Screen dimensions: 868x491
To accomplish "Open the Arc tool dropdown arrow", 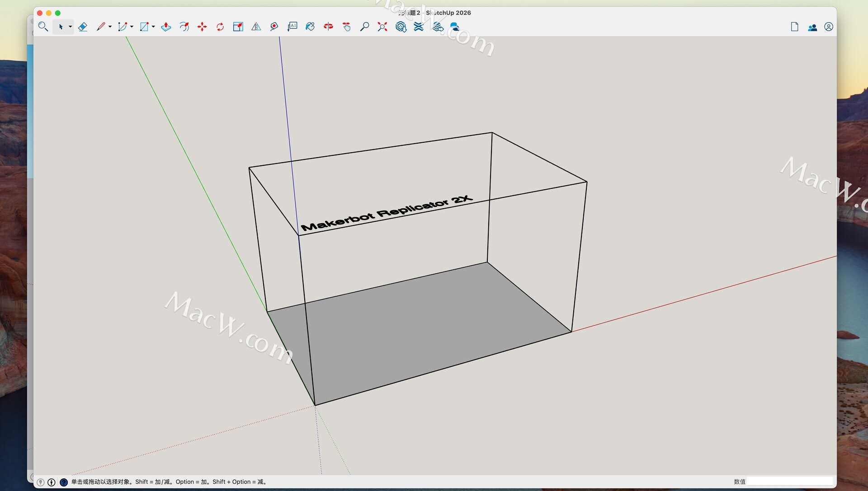I will coord(132,27).
